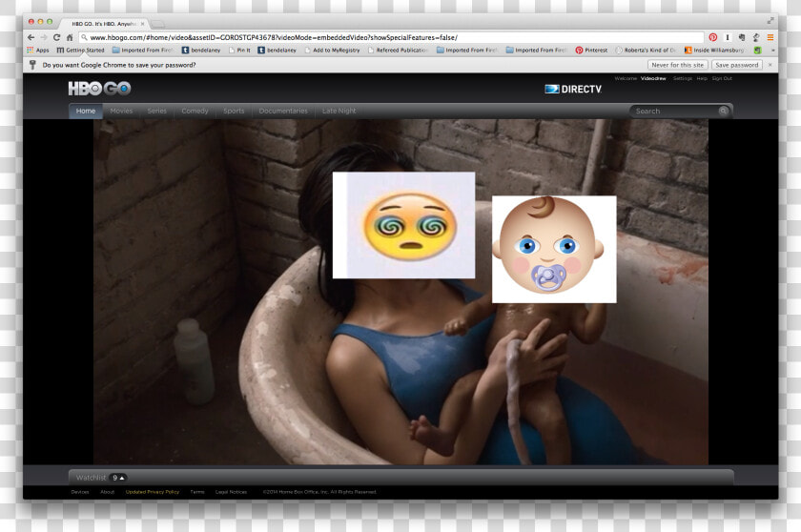Image resolution: width=801 pixels, height=532 pixels.
Task: Click the search magnifier icon
Action: pos(723,111)
